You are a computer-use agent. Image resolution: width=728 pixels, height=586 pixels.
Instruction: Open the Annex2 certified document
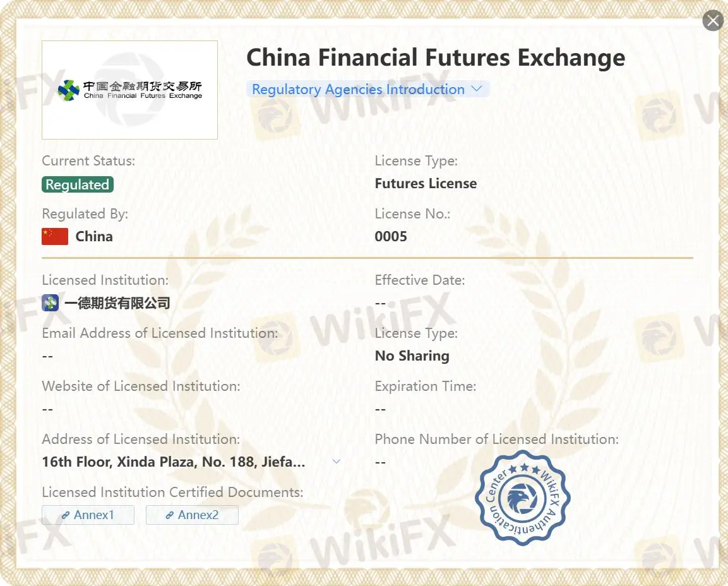[192, 515]
